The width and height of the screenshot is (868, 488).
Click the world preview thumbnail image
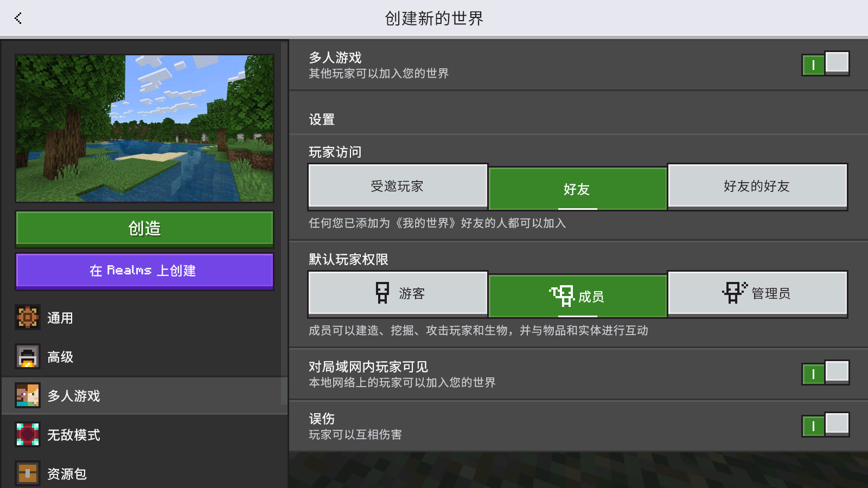point(144,129)
